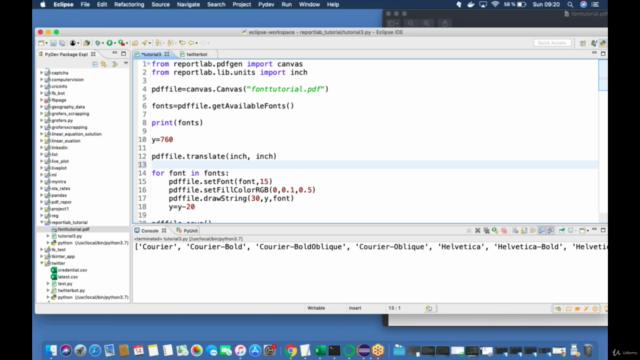This screenshot has width=640, height=360.
Task: Switch to the PyDev perspective icon
Action: click(602, 43)
